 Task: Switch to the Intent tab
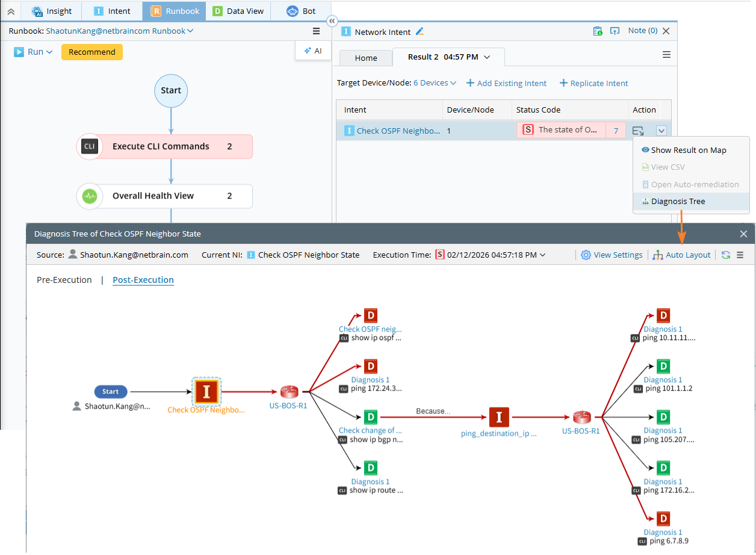pyautogui.click(x=112, y=11)
